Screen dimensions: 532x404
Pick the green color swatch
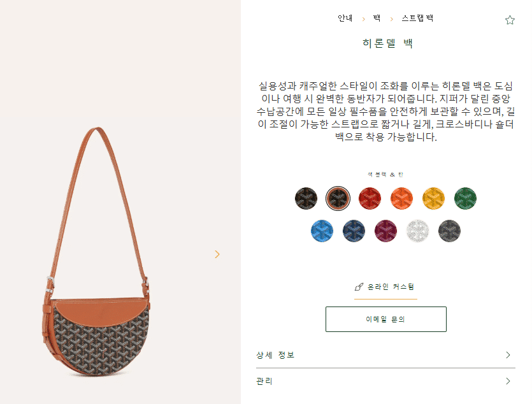coord(466,198)
